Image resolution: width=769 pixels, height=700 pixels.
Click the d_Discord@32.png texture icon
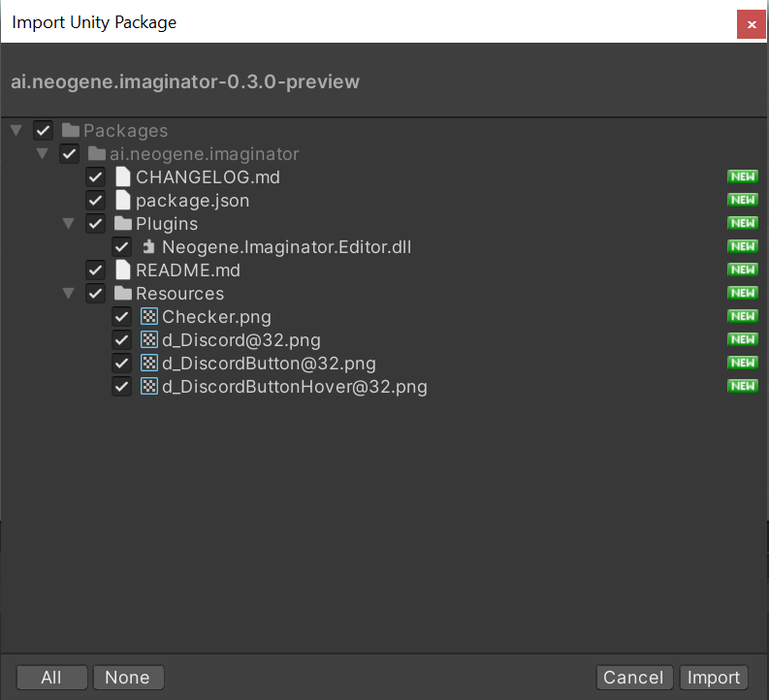(x=149, y=339)
